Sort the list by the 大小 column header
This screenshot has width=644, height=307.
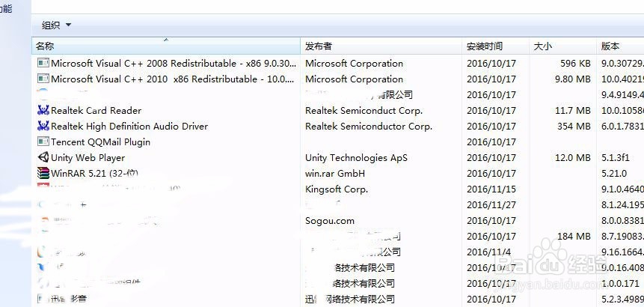pyautogui.click(x=562, y=46)
